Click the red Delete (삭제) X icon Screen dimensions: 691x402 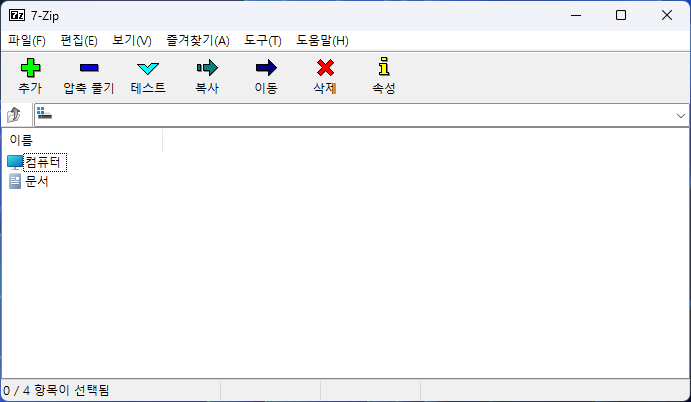pyautogui.click(x=325, y=68)
